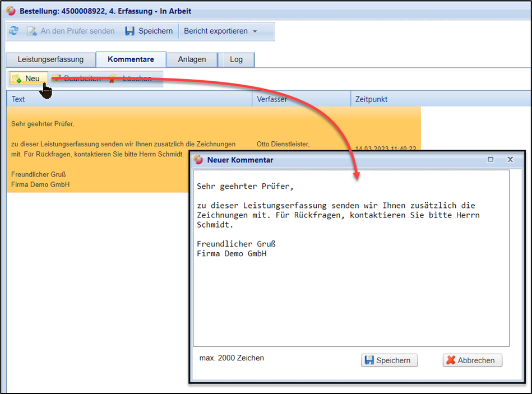Click An den Prüfer senden in toolbar
Screen dimensions: 532x394
(x=70, y=31)
